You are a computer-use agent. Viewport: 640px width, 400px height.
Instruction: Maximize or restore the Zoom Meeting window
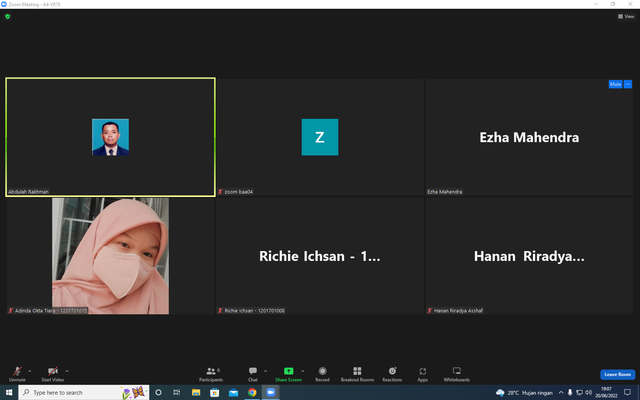click(x=613, y=4)
